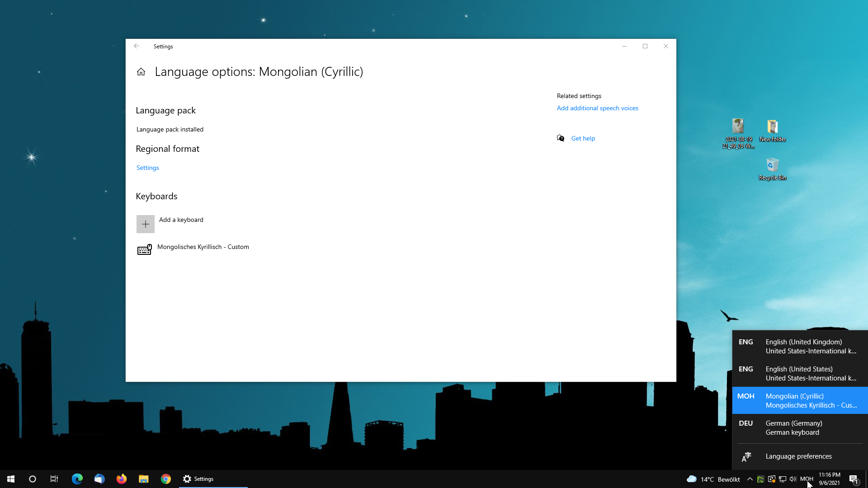Select highlighted Mongolian (Cyrillic) input method
868x488 pixels.
[799, 401]
